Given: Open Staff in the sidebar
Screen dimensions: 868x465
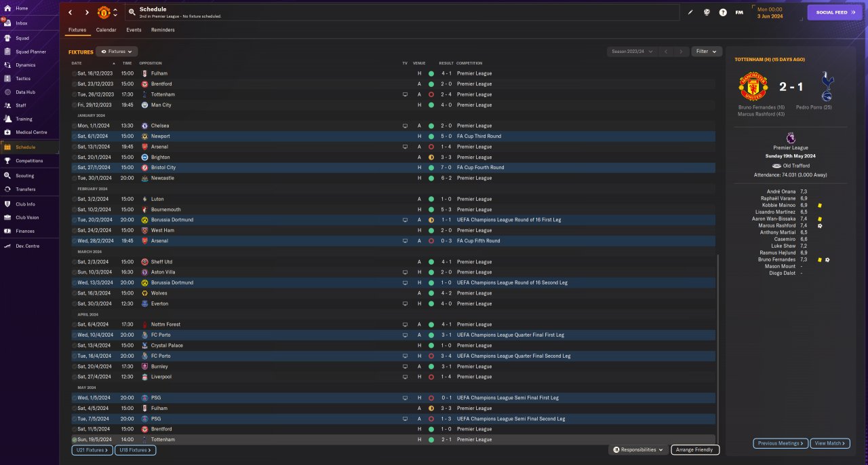Looking at the screenshot, I should [x=29, y=105].
